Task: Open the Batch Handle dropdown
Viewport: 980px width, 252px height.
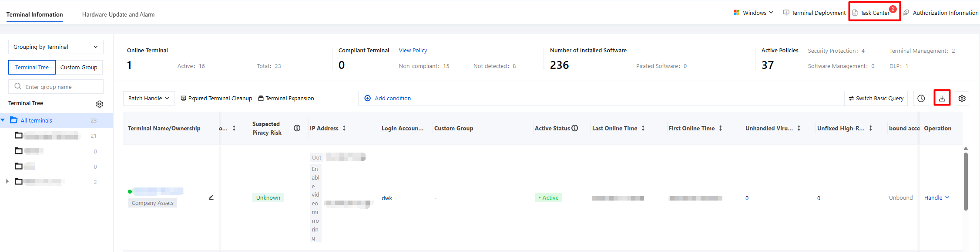Action: tap(149, 98)
